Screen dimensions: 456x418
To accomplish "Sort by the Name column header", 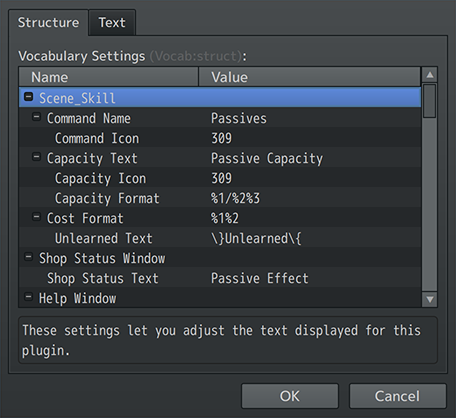I will [x=109, y=77].
